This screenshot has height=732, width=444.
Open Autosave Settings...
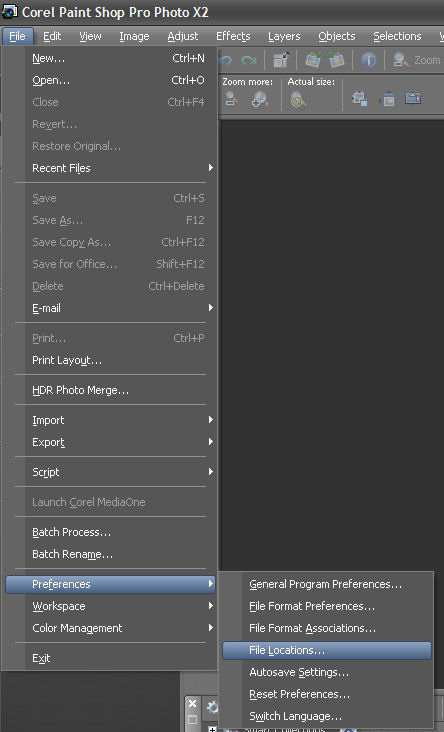point(327,672)
